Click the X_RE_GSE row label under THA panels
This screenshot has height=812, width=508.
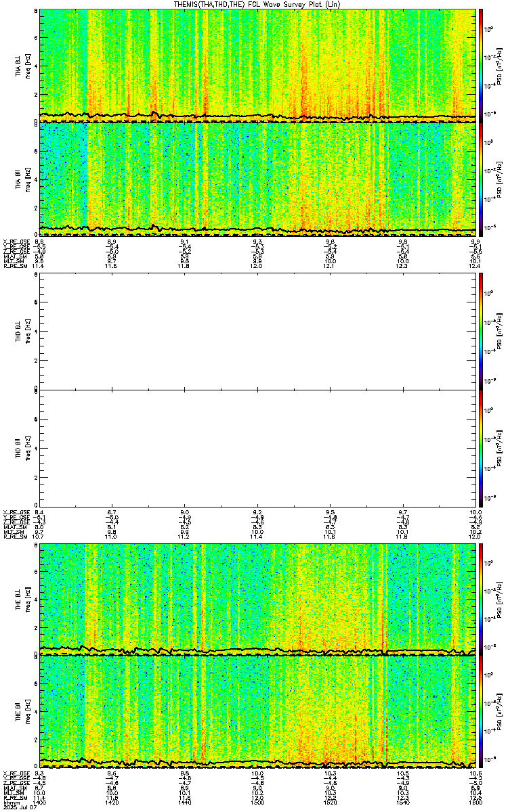pyautogui.click(x=14, y=241)
